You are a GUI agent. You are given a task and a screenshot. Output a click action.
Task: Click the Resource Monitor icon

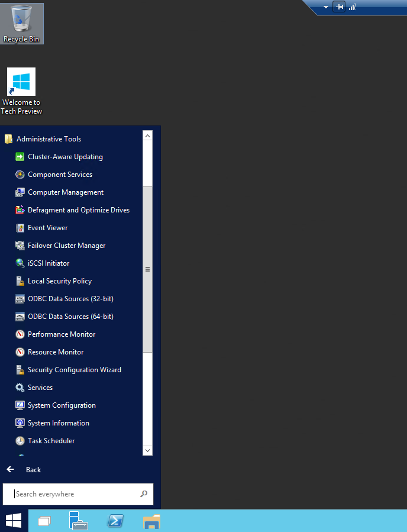[x=20, y=352]
